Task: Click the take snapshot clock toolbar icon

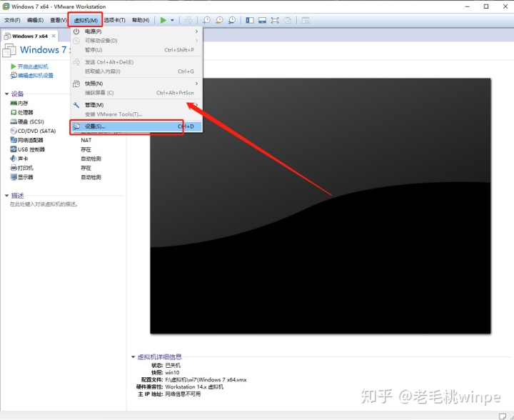Action: 206,20
